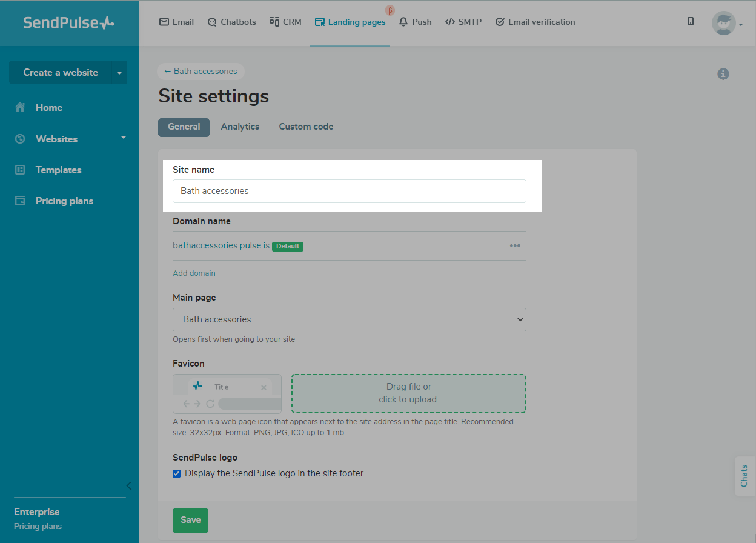Viewport: 756px width, 543px height.
Task: Focus the Site name input field
Action: click(x=350, y=191)
